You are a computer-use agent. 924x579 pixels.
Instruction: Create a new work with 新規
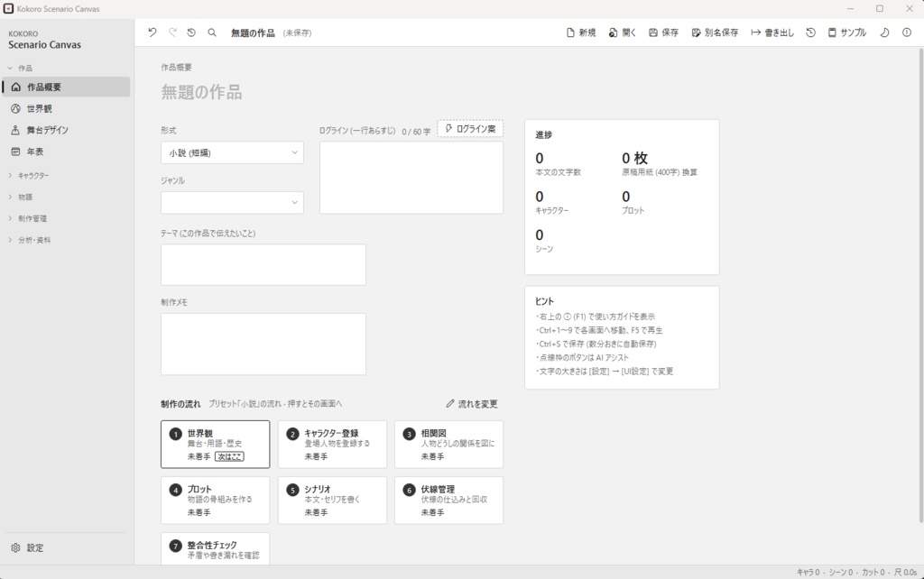[581, 33]
